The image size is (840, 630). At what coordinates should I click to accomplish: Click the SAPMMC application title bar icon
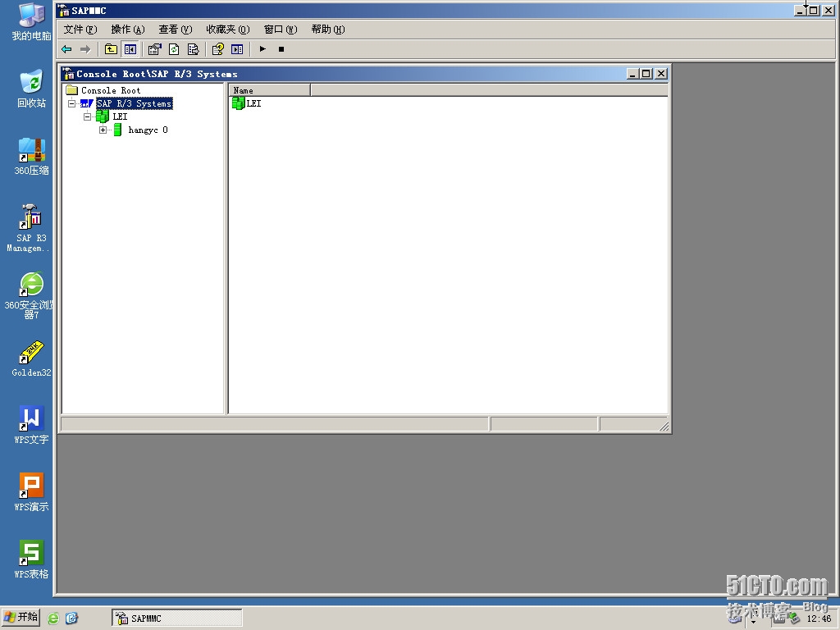(x=64, y=10)
